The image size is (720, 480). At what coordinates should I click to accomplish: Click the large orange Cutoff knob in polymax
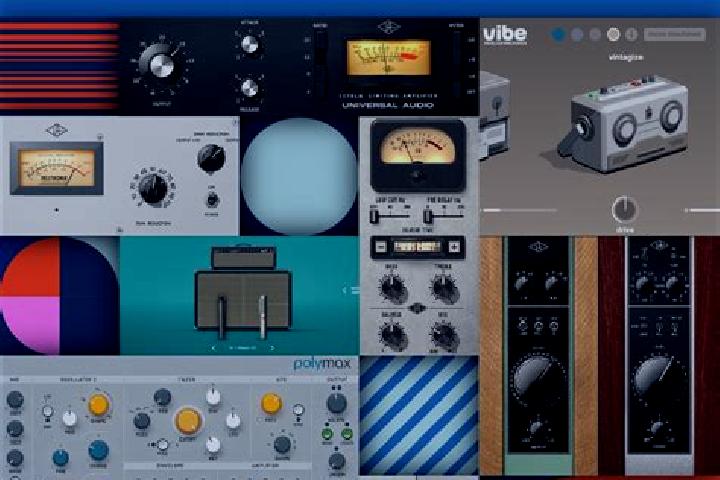click(188, 421)
